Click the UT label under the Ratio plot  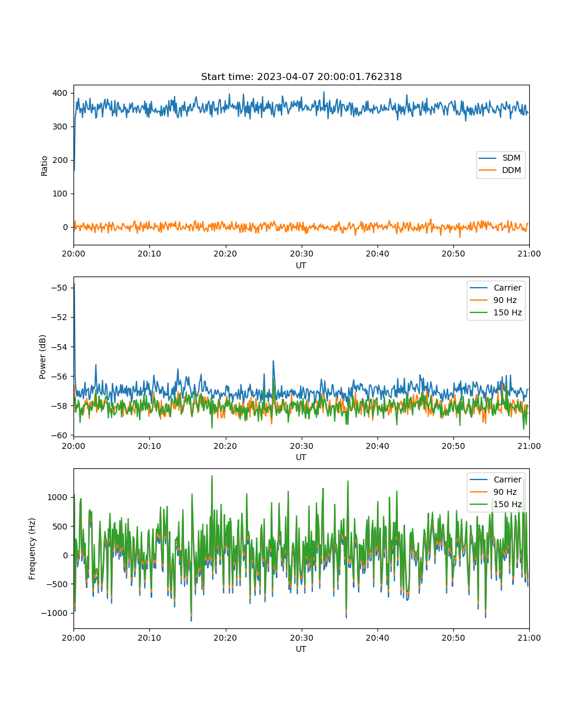(x=301, y=265)
